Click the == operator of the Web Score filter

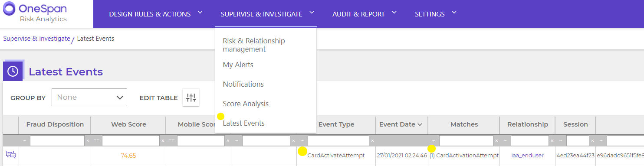click(96, 140)
